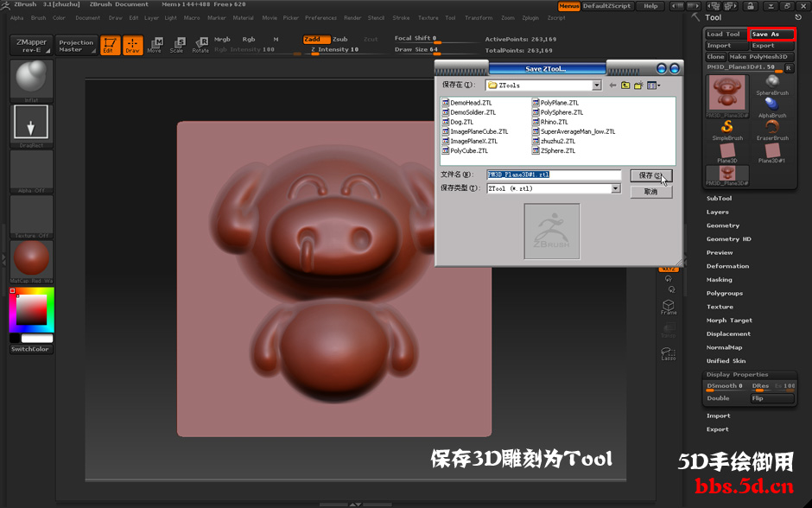Select Rhino.ZTL file
The width and height of the screenshot is (812, 508).
pos(550,122)
